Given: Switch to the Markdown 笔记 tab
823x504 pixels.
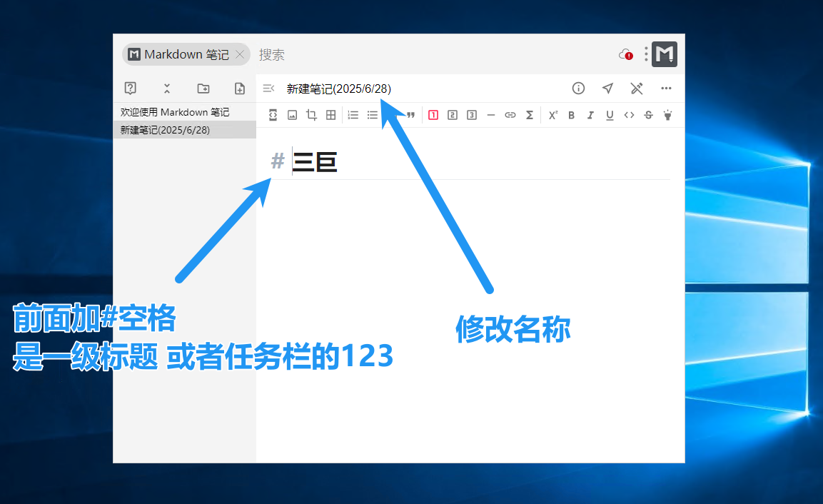Looking at the screenshot, I should pos(181,54).
